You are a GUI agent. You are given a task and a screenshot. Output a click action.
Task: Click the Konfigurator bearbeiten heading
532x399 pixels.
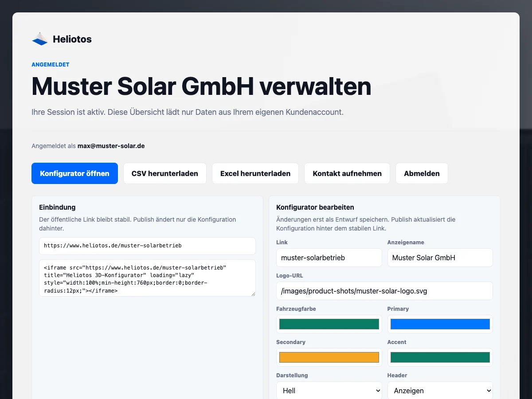[x=315, y=207]
